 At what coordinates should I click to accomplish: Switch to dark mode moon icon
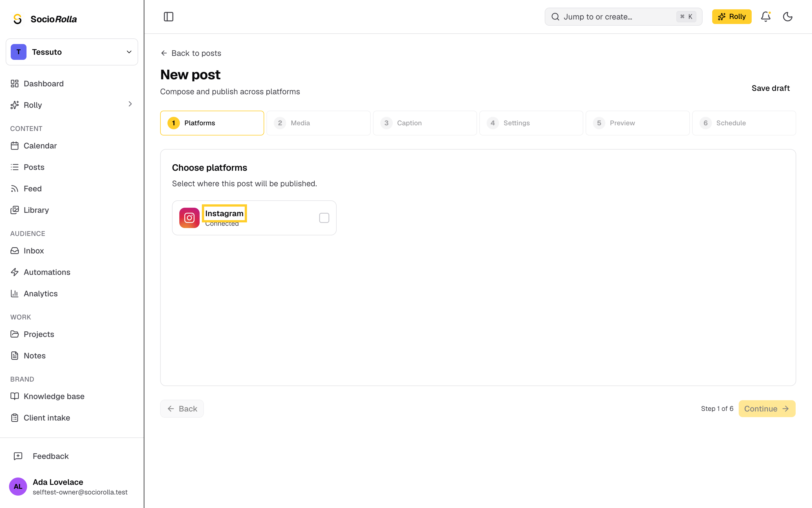787,16
